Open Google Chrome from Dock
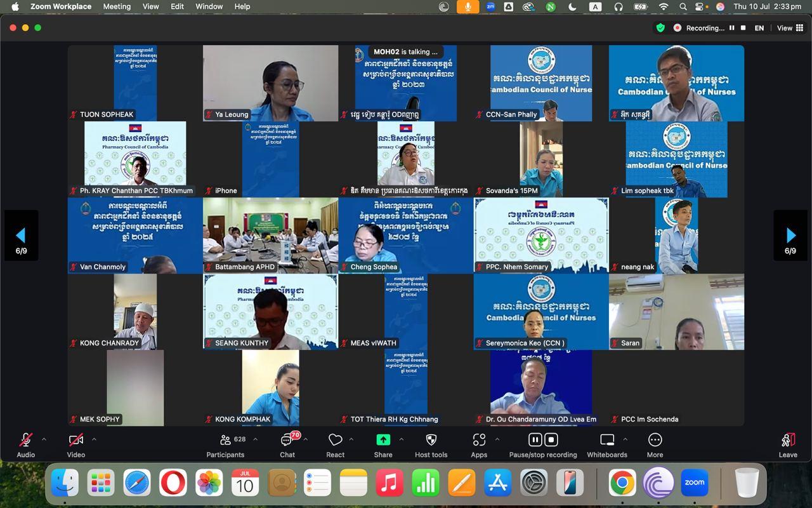The image size is (812, 508). coord(622,483)
